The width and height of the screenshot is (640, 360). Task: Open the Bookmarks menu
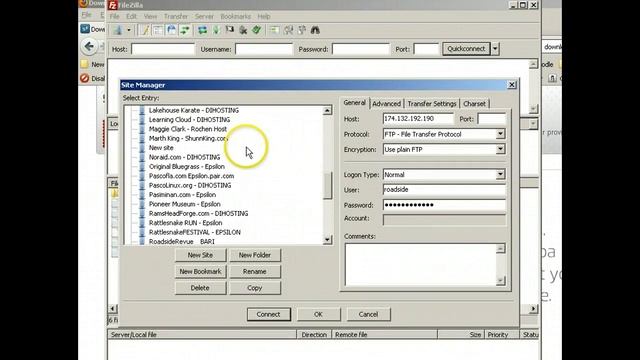pos(236,16)
